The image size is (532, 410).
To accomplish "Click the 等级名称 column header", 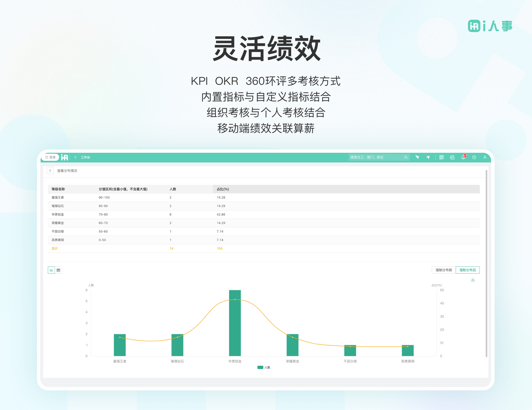I will 58,189.
